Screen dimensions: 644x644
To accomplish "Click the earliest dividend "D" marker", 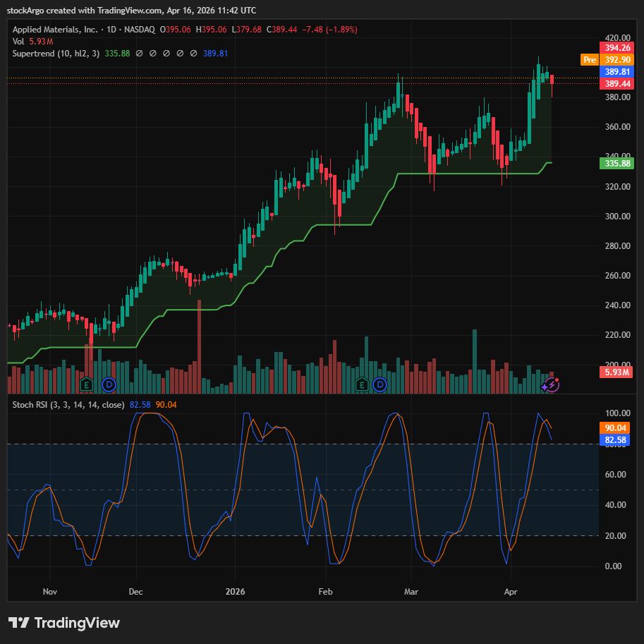I will 109,384.
